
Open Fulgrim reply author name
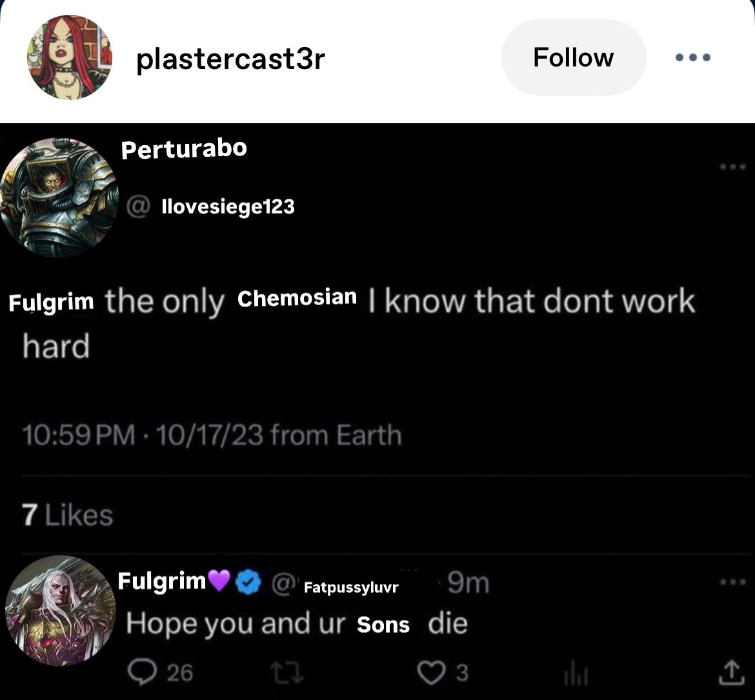[x=161, y=581]
